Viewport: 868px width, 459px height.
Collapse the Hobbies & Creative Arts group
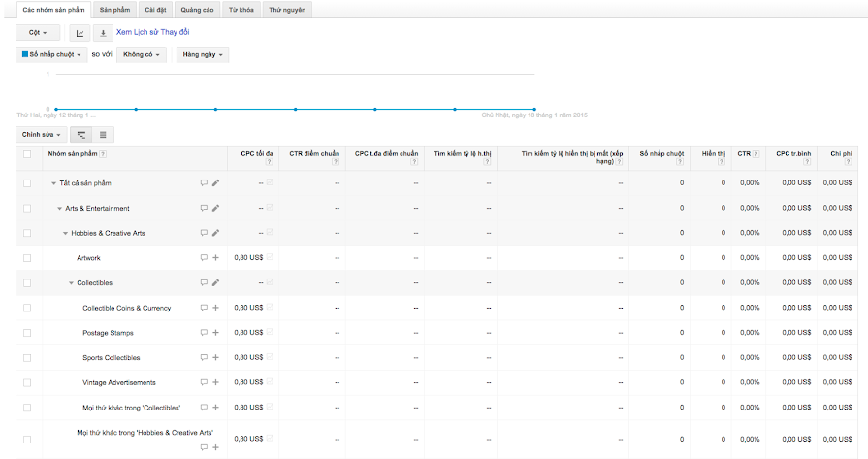coord(66,233)
